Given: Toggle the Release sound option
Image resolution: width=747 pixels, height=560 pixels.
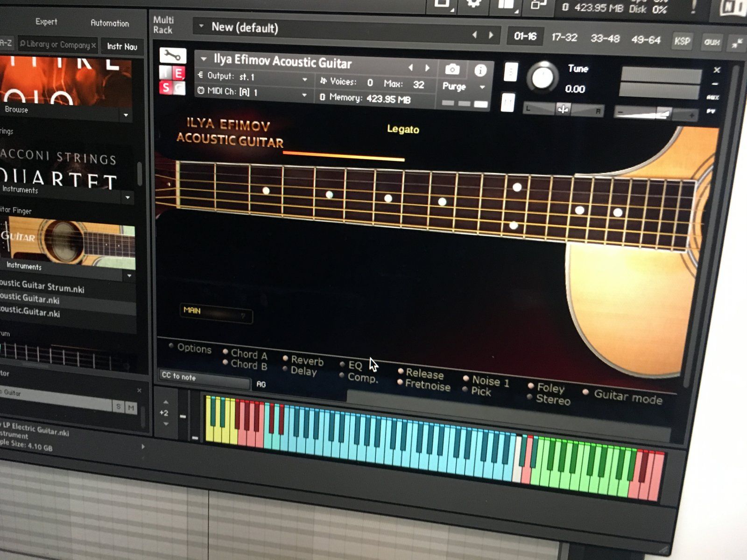Looking at the screenshot, I should 401,371.
